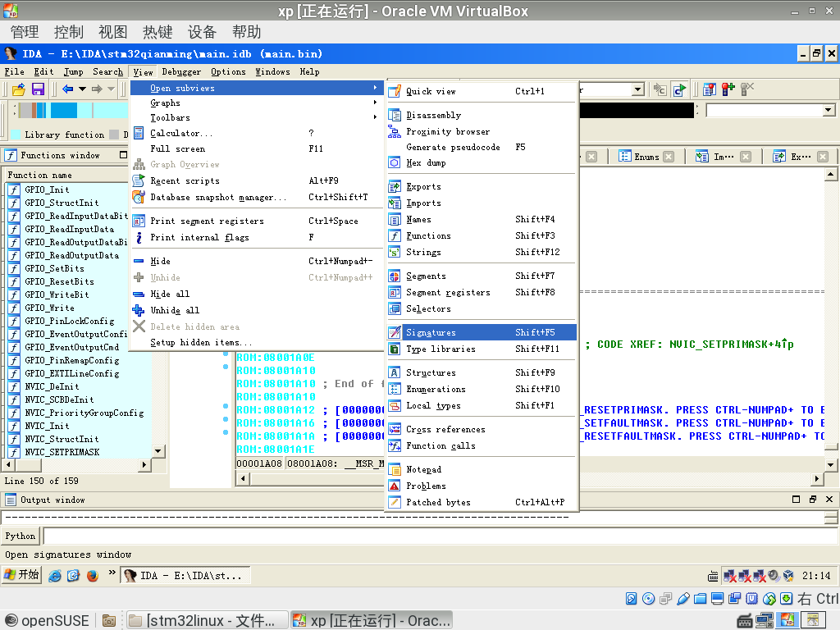Click the open file toolbar icon
This screenshot has width=840, height=630.
(19, 89)
